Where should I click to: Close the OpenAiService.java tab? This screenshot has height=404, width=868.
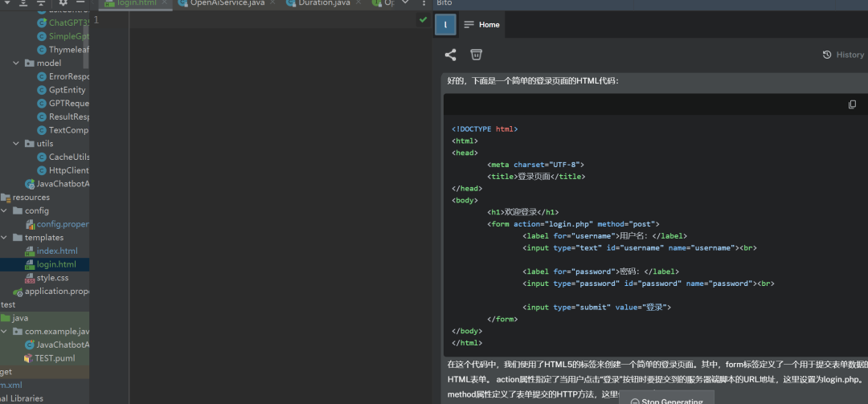click(x=272, y=2)
